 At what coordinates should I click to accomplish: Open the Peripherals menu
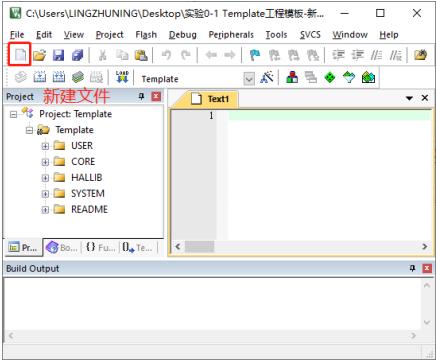(231, 35)
